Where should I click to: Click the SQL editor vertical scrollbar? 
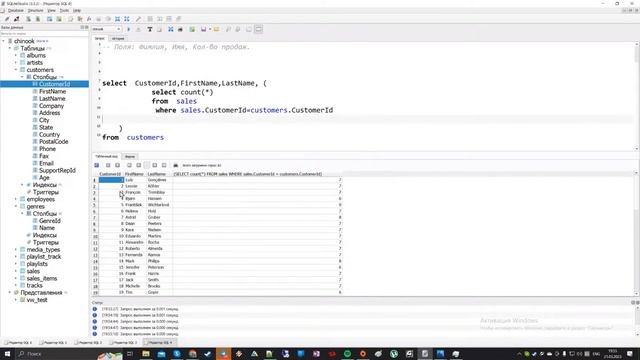click(x=637, y=96)
